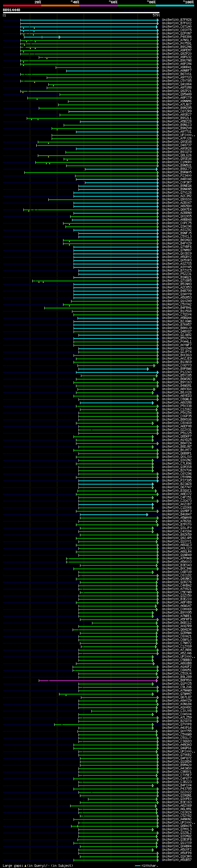This screenshot has width=197, height=868.
Task: Select the UniRef100_Q41864 label
Action: pos(176,84)
